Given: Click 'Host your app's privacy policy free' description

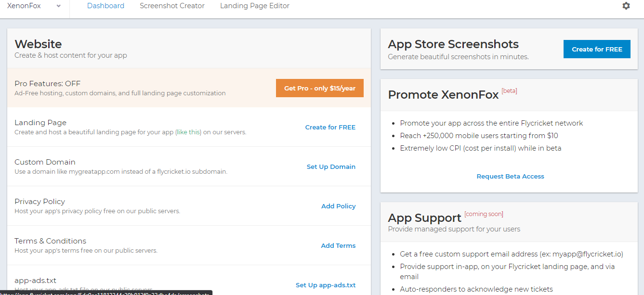Looking at the screenshot, I should (97, 211).
